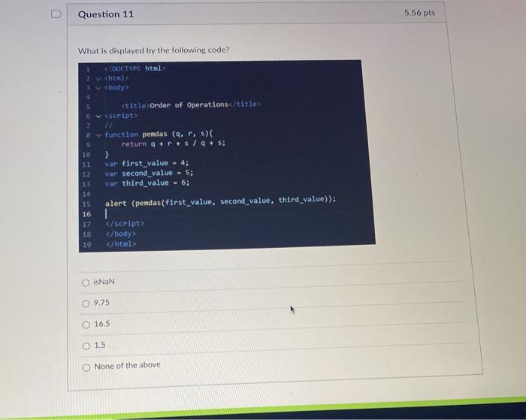Click the Question 11 heading
Image resolution: width=526 pixels, height=420 pixels.
(106, 14)
